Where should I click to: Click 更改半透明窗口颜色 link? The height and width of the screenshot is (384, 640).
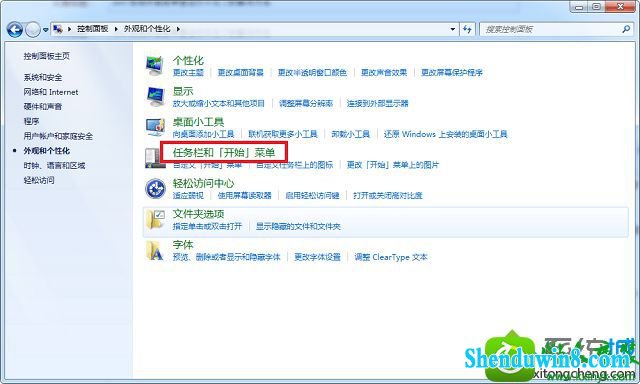click(x=312, y=73)
